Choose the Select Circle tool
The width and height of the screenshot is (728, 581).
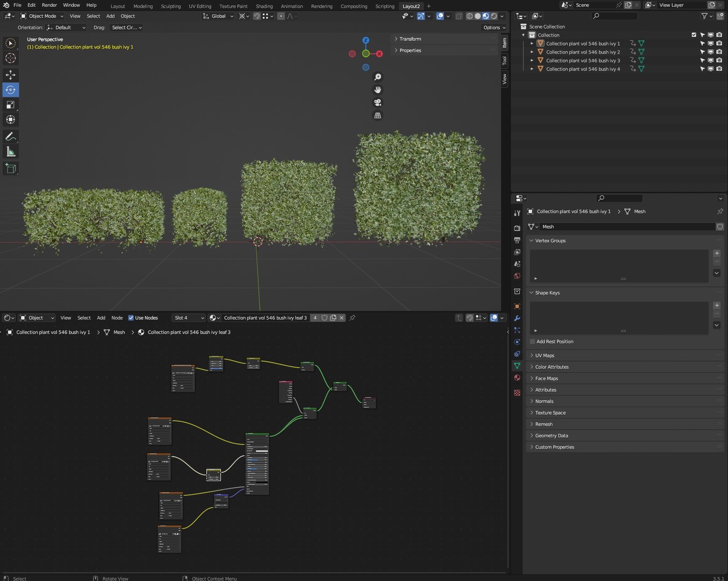pos(10,43)
